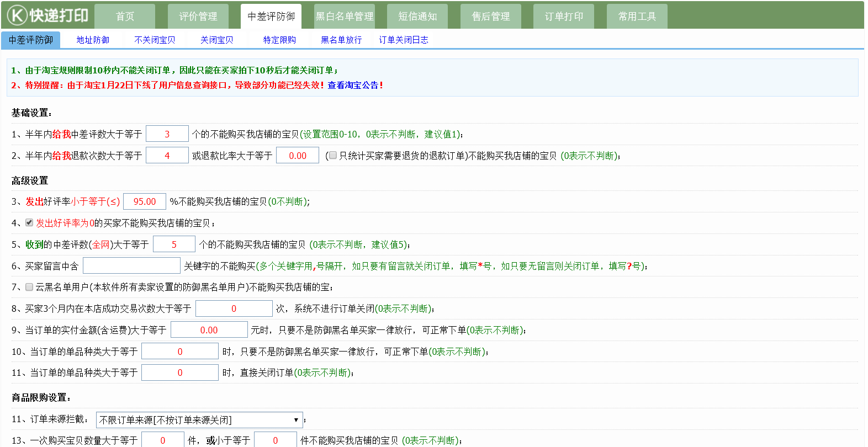Click 购买宝贝数量大于等于 input field
Viewport: 868px width, 447px height.
163,440
